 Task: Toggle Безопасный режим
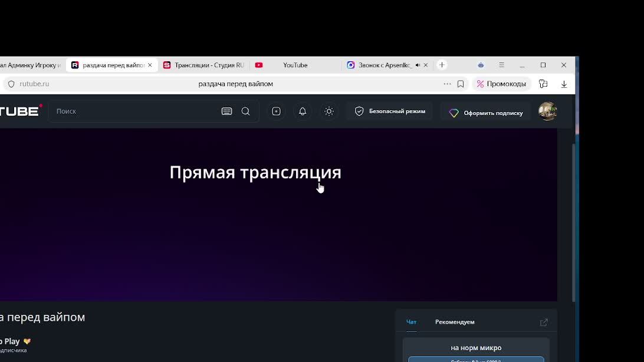click(390, 111)
